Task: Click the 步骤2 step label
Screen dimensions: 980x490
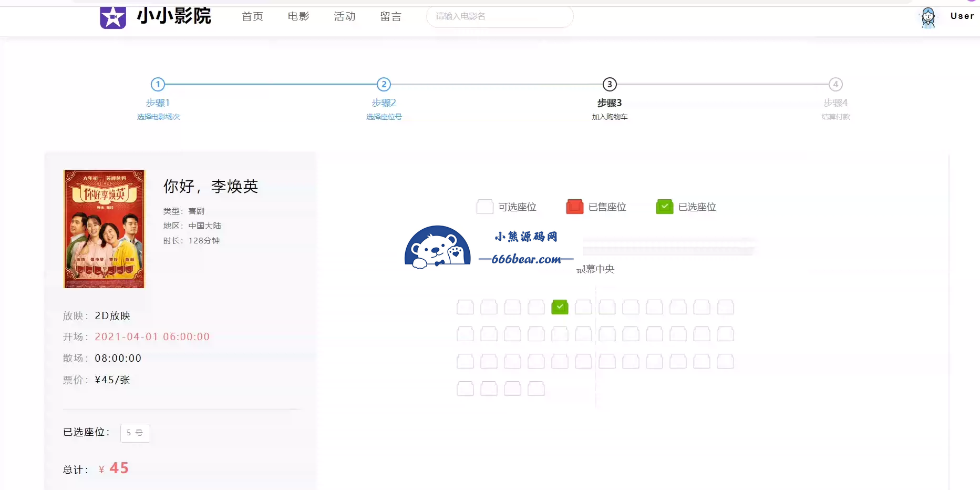Action: (x=384, y=103)
